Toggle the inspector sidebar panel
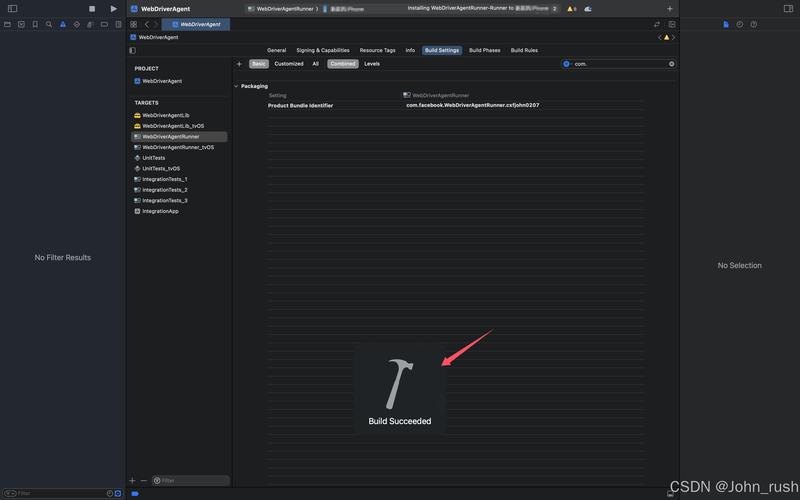The height and width of the screenshot is (500, 800). [x=788, y=9]
